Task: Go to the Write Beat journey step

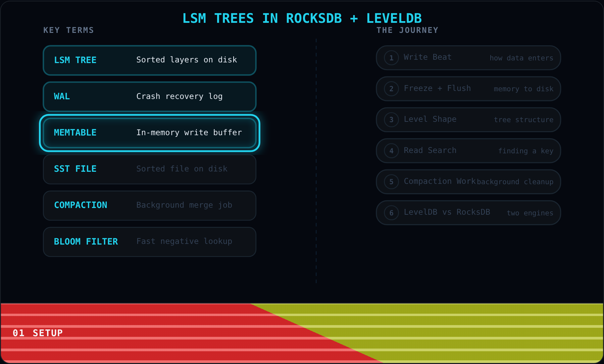Action: 468,58
